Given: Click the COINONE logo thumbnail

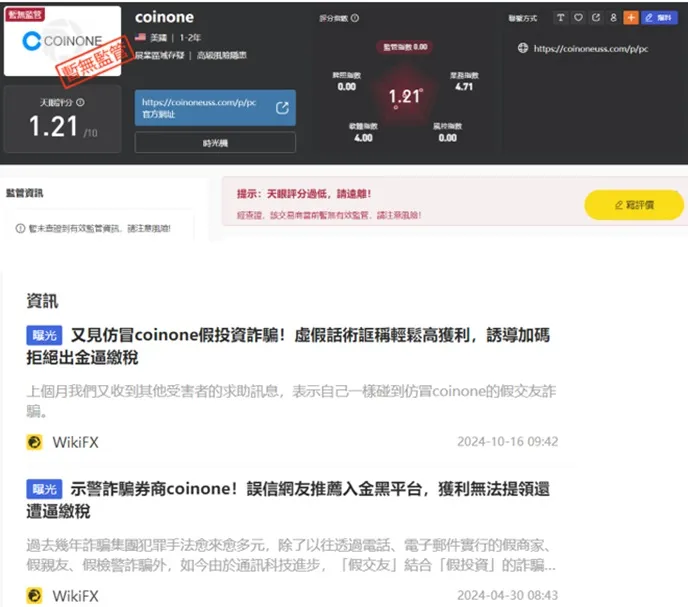Looking at the screenshot, I should coord(62,41).
